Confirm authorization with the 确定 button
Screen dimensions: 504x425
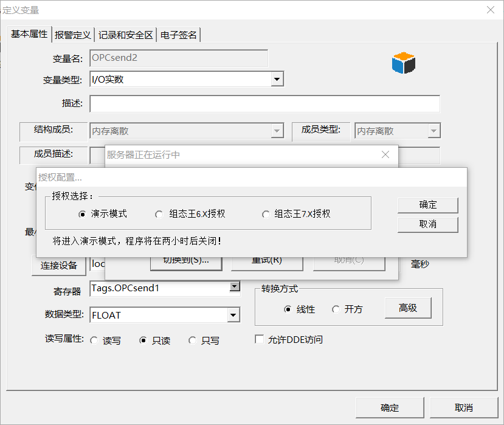tap(427, 205)
